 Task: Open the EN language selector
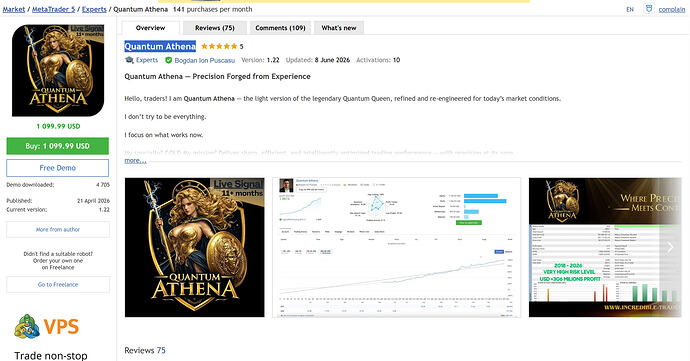pos(630,9)
